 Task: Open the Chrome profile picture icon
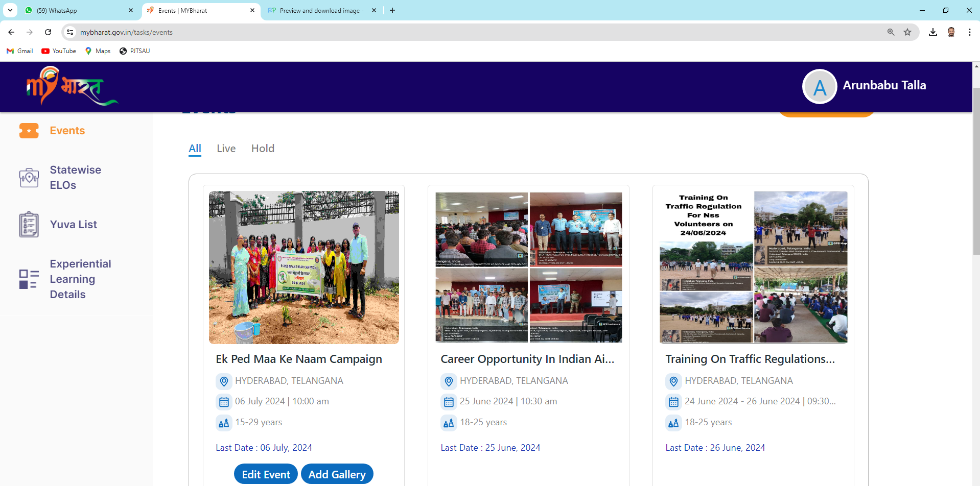pos(951,32)
